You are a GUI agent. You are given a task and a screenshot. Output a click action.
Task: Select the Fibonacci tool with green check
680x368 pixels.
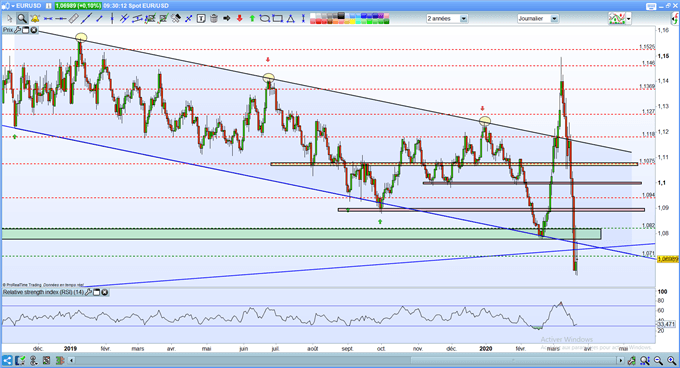(x=150, y=18)
